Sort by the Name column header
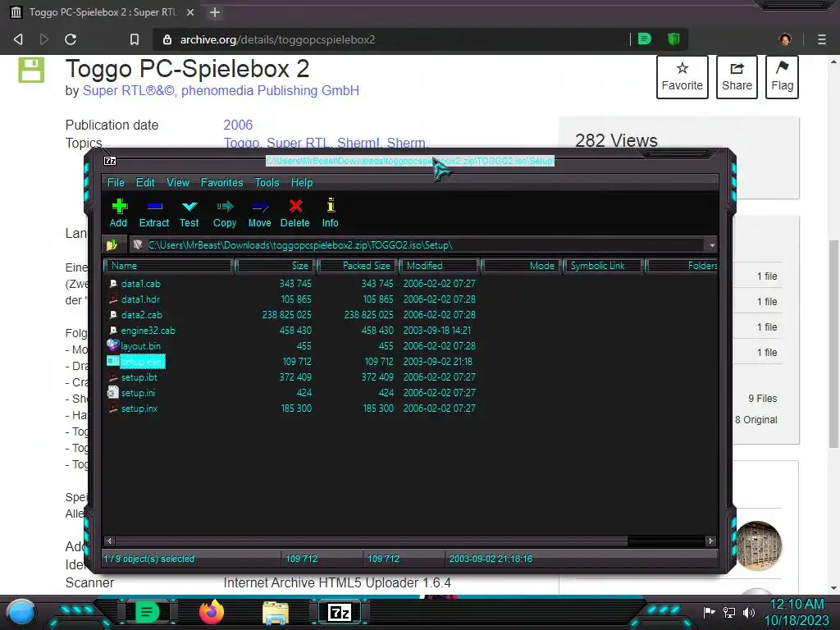Viewport: 840px width, 630px height. [x=168, y=266]
